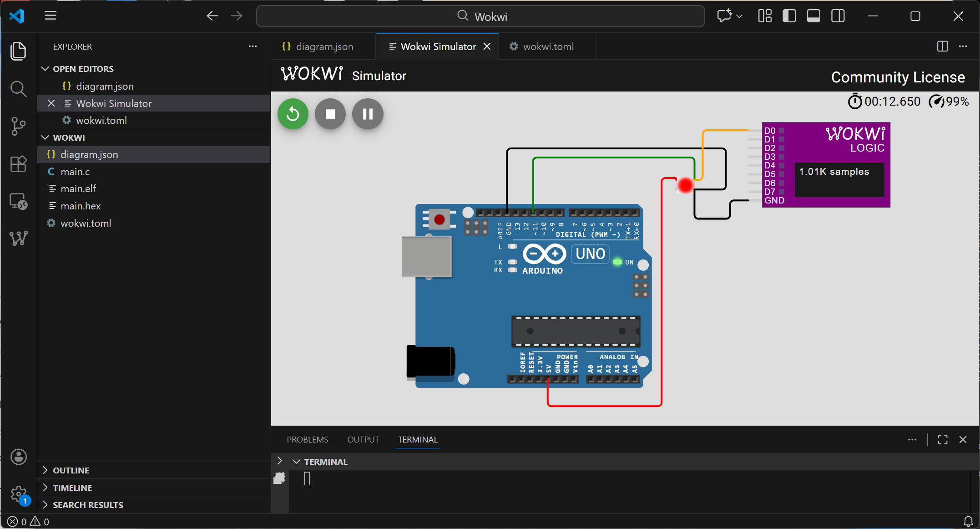This screenshot has width=980, height=529.
Task: Toggle the bottom panel visibility
Action: click(813, 16)
